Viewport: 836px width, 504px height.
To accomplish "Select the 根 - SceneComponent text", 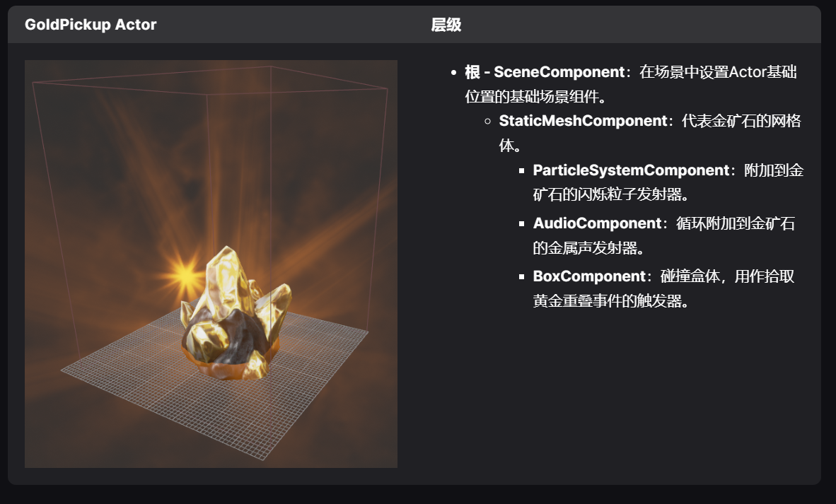I will click(x=545, y=72).
